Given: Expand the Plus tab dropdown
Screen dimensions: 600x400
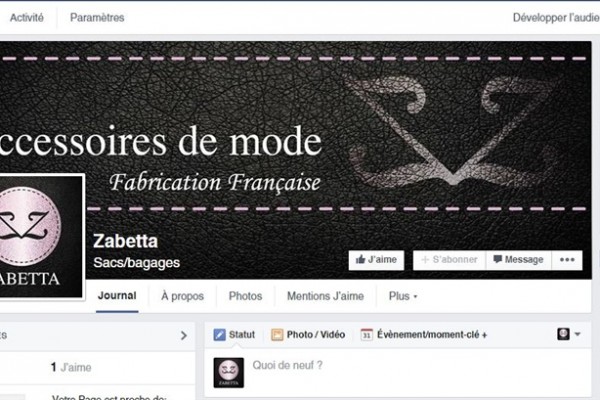Looking at the screenshot, I should pos(403,296).
